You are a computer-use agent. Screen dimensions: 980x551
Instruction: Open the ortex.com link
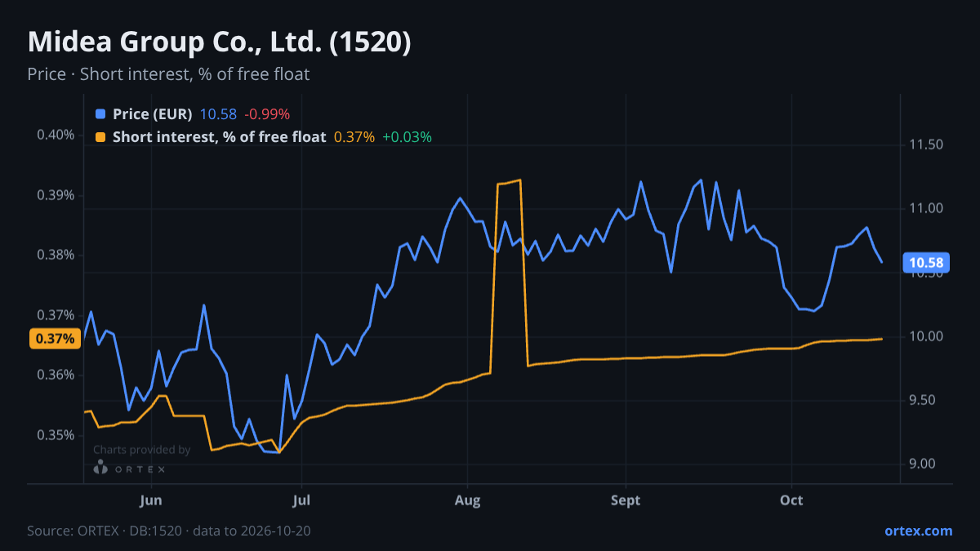tap(918, 531)
